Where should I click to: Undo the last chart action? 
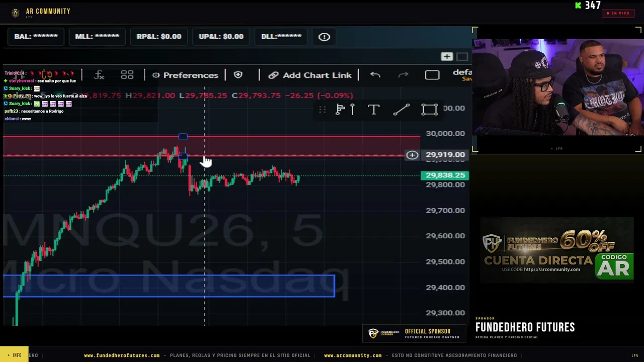375,75
